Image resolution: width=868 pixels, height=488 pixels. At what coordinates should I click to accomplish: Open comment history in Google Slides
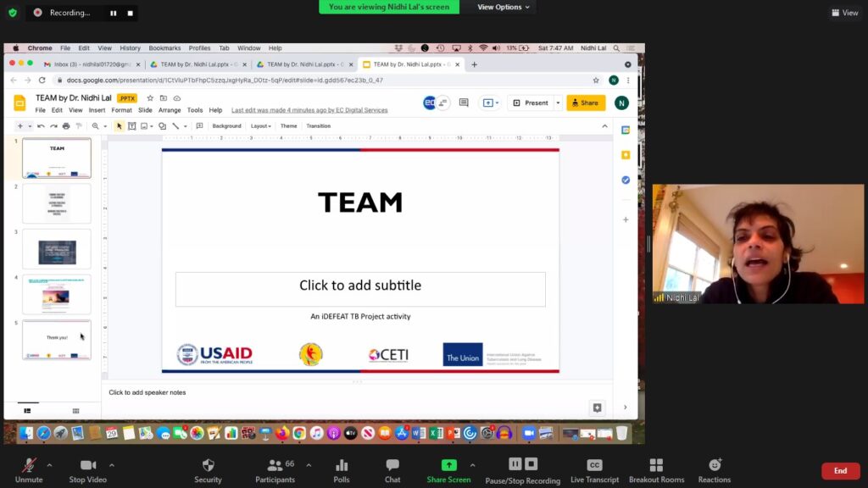tap(464, 103)
